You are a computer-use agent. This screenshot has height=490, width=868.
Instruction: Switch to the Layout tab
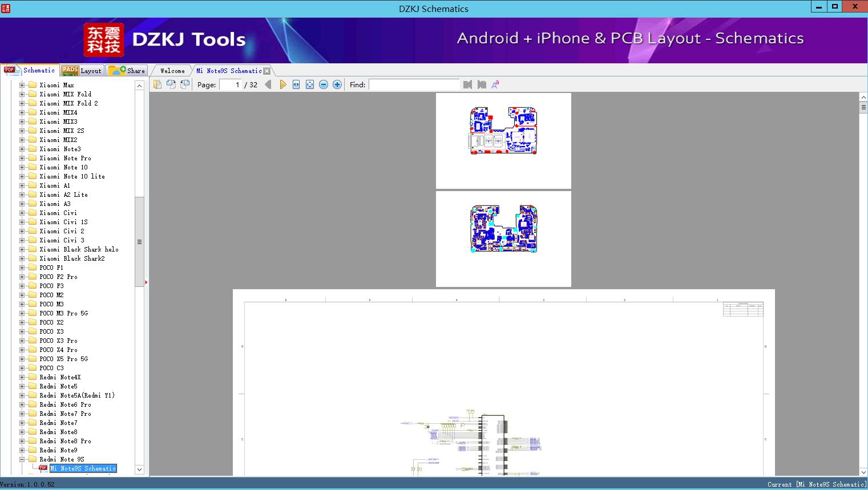(82, 71)
